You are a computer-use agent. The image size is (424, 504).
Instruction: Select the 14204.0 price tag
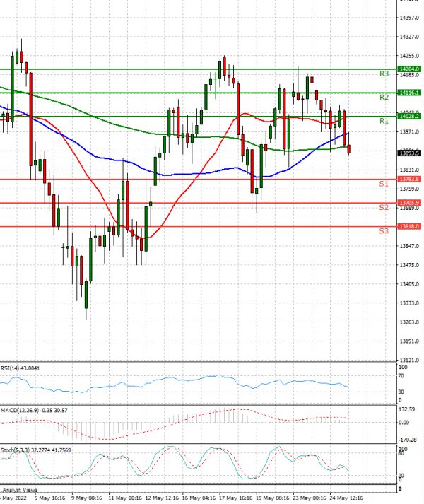pyautogui.click(x=409, y=69)
